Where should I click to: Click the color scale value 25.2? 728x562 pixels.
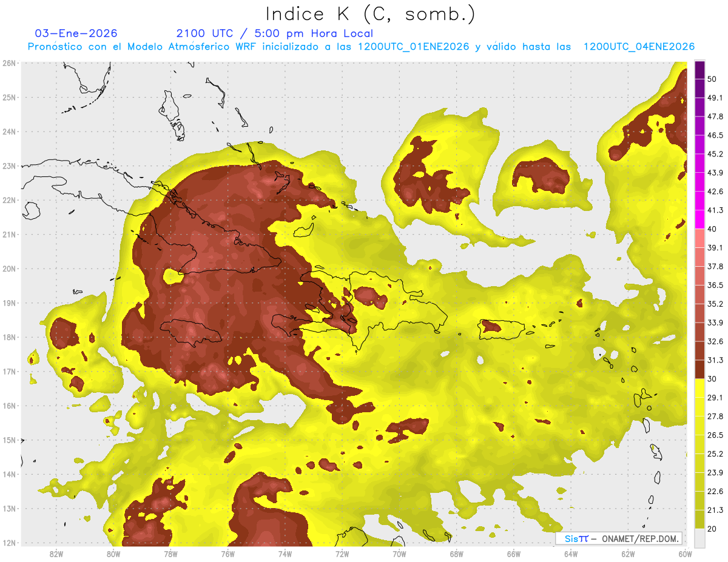click(x=715, y=453)
